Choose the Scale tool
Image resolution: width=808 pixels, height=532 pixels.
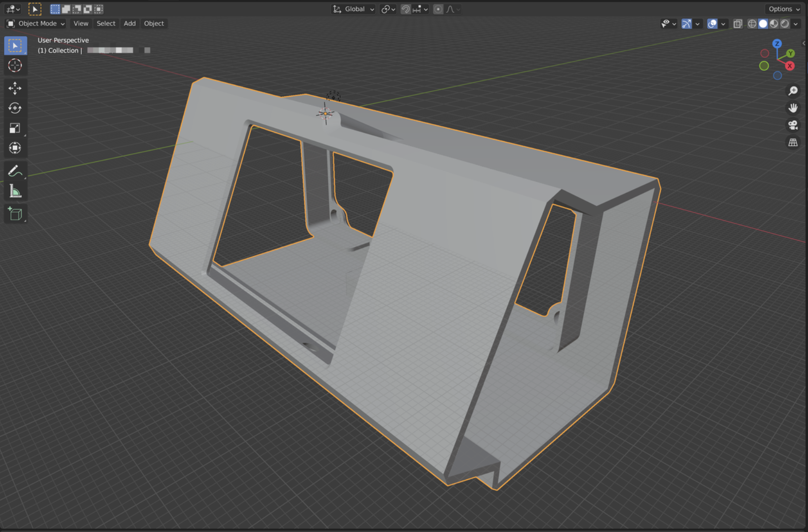click(x=15, y=128)
